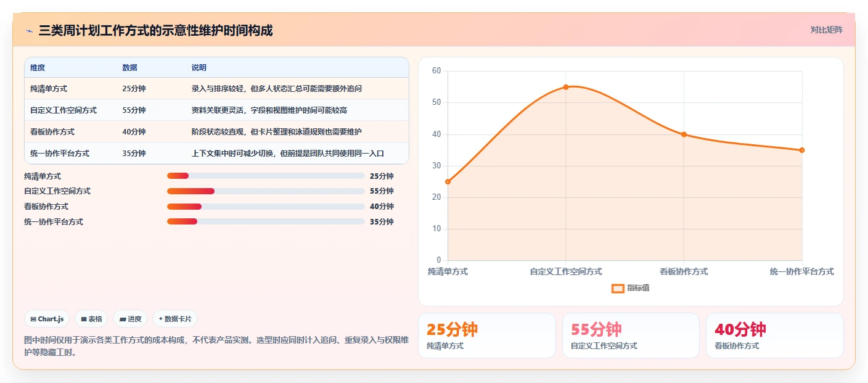Viewport: 868px width, 383px height.
Task: Click the 统一协作平台方式 cell in the table
Action: pos(60,154)
